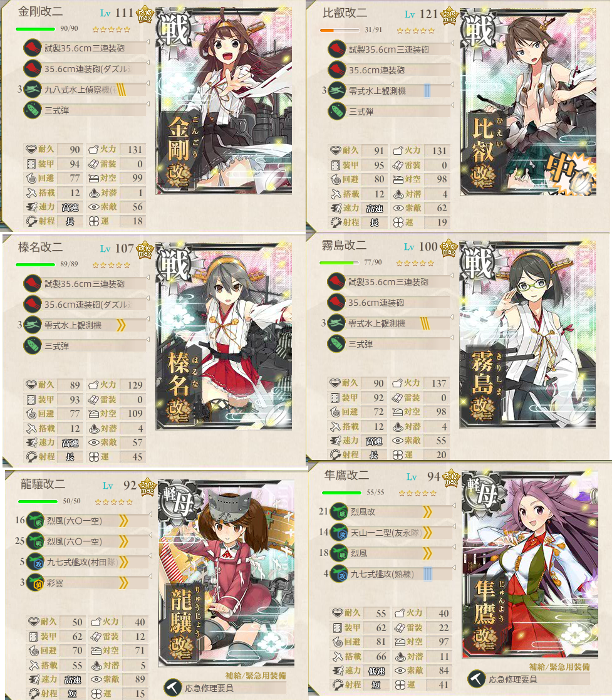Click Junyou's emergency repair personnel icon

click(x=476, y=679)
